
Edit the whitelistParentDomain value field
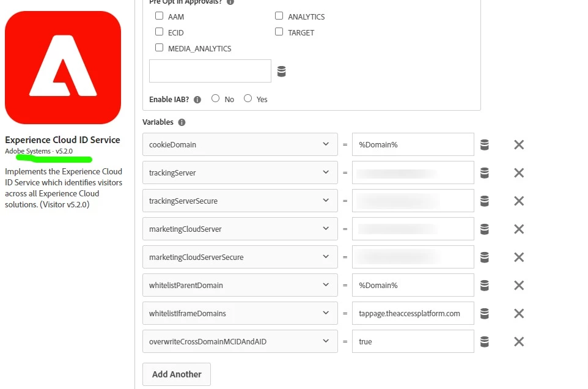413,285
